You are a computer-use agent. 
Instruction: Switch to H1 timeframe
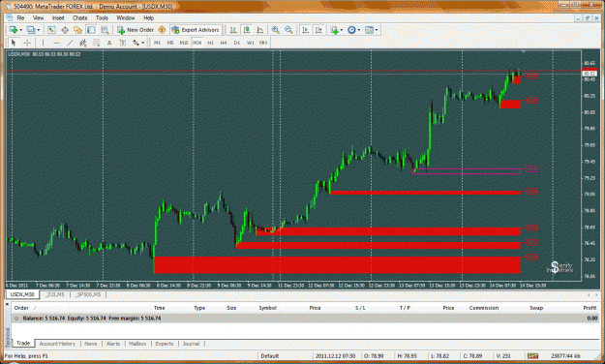(x=210, y=43)
